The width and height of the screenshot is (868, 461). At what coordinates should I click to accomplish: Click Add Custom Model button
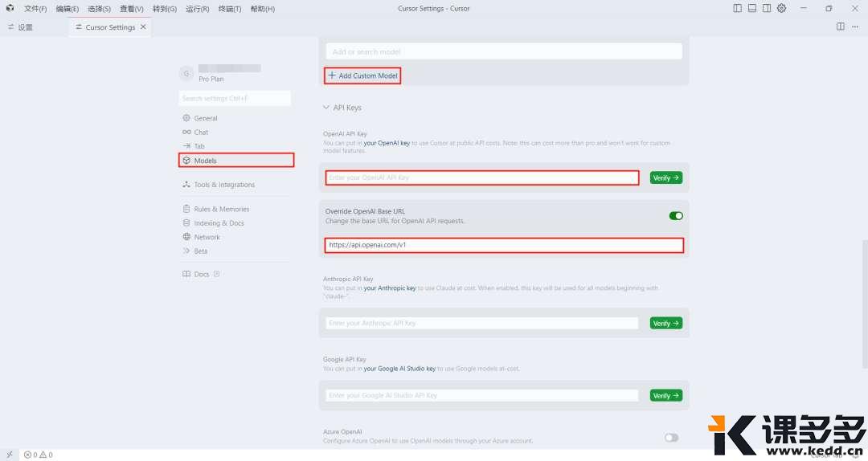(x=362, y=75)
